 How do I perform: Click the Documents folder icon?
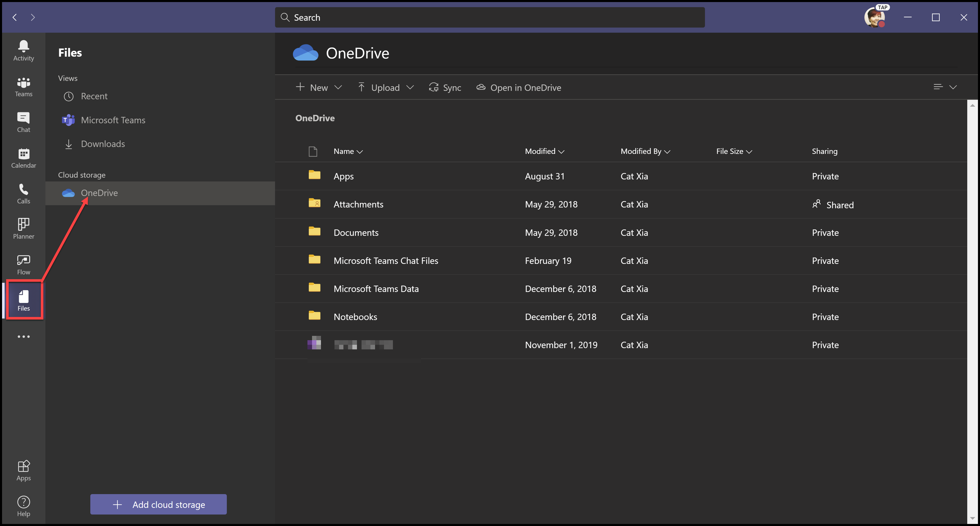[x=314, y=231]
